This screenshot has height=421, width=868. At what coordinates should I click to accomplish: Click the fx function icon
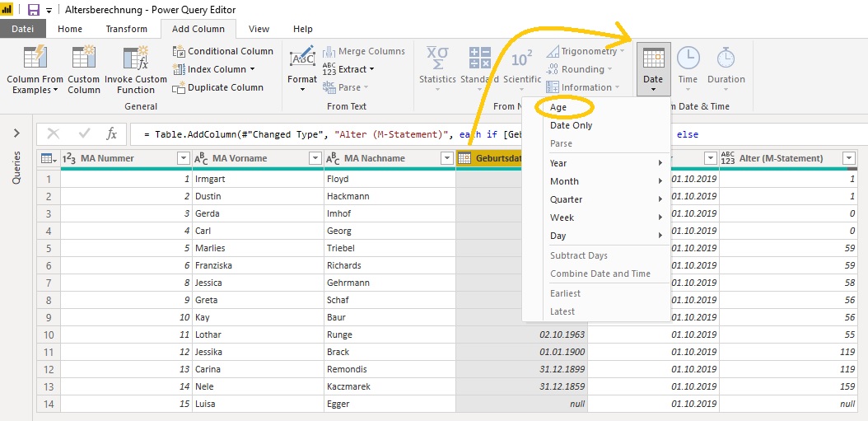tap(111, 133)
